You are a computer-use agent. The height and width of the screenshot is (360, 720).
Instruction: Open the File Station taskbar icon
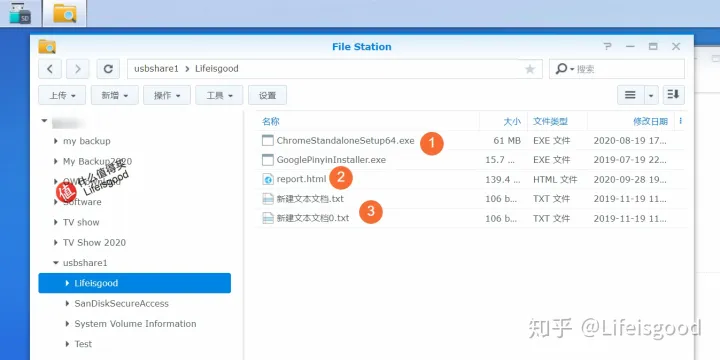(x=64, y=13)
